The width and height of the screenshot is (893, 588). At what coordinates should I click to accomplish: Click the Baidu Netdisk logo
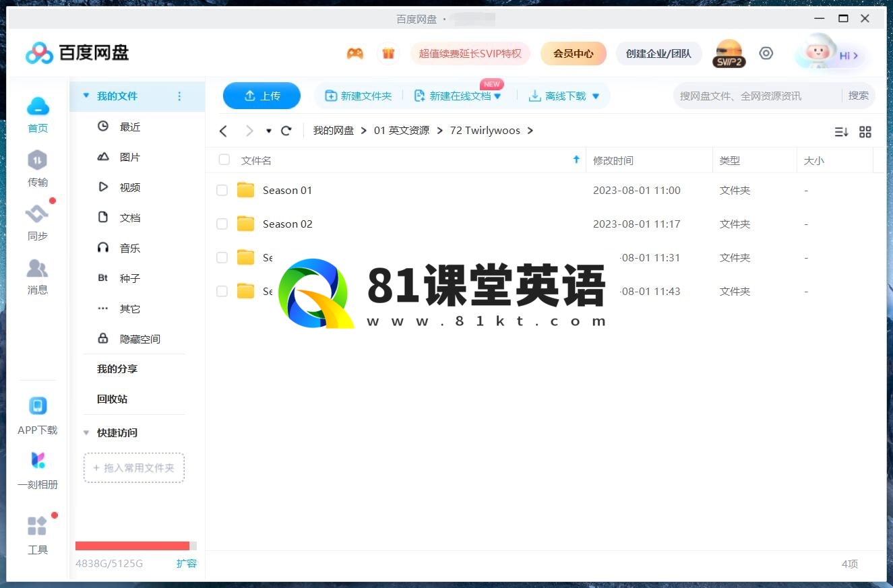[x=77, y=53]
